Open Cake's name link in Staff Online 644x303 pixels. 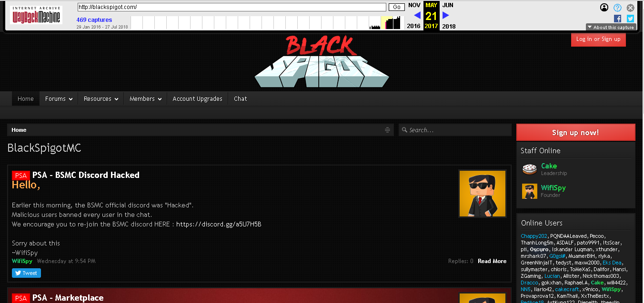[x=549, y=166]
